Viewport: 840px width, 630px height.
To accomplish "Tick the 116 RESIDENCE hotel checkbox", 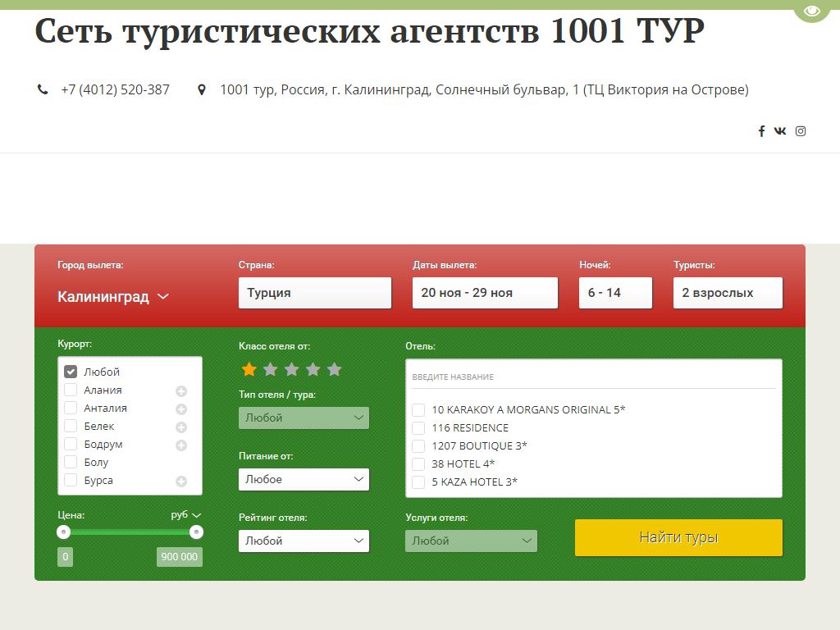I will click(418, 427).
